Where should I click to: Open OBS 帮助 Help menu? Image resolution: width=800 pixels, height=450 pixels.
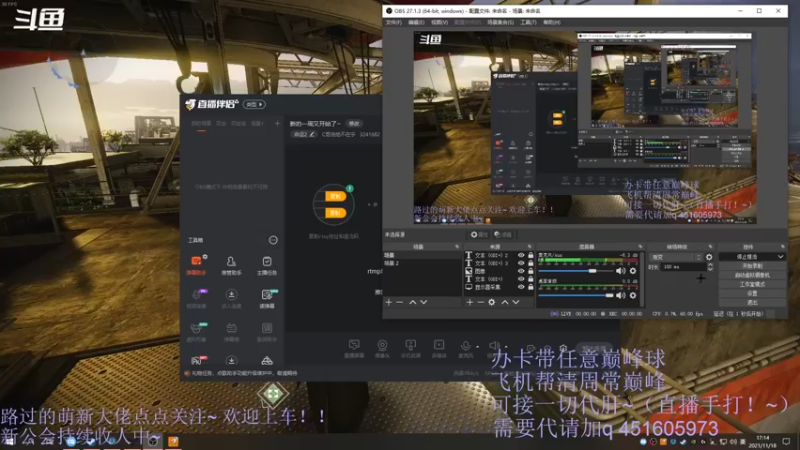(552, 22)
